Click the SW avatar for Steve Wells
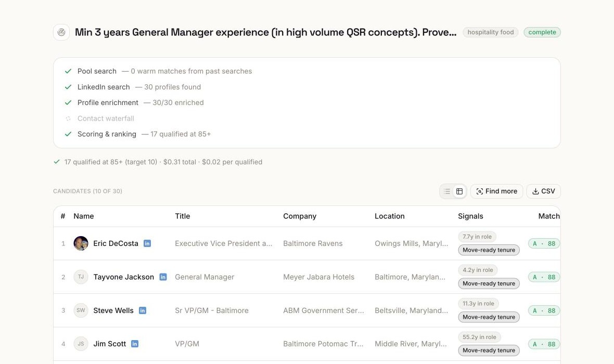The height and width of the screenshot is (364, 614). (x=81, y=310)
